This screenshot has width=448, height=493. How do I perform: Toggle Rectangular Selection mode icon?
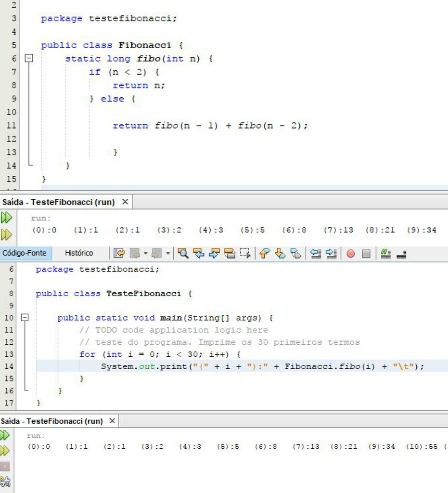tap(245, 253)
